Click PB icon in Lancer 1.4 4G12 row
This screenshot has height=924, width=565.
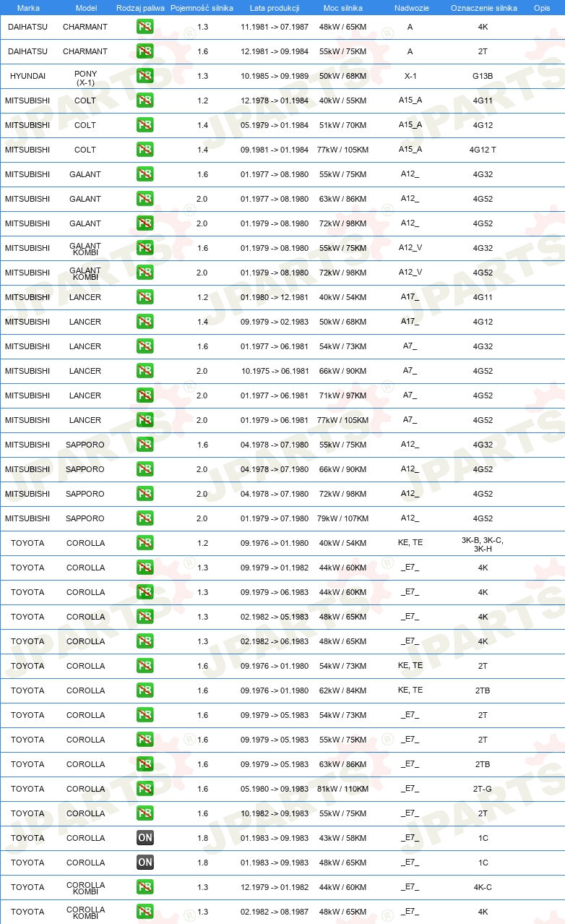point(145,322)
